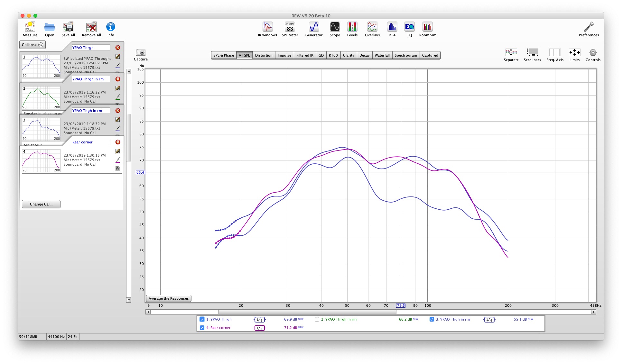Screen dimensions: 622x364
Task: Switch to the Spectrogram tab
Action: coord(405,55)
